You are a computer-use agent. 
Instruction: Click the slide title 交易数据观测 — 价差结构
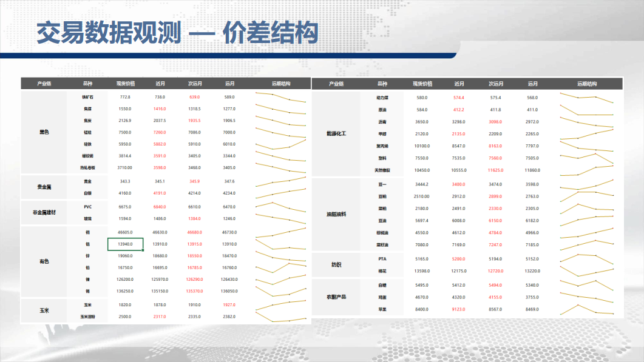click(177, 33)
